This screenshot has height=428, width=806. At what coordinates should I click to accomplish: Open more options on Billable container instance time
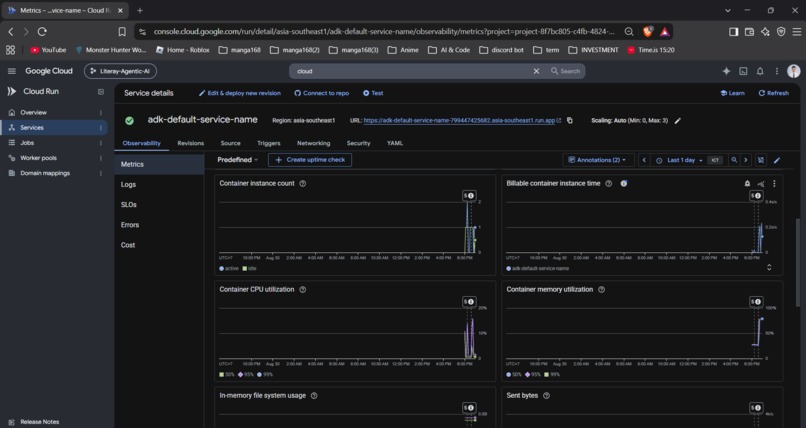774,183
